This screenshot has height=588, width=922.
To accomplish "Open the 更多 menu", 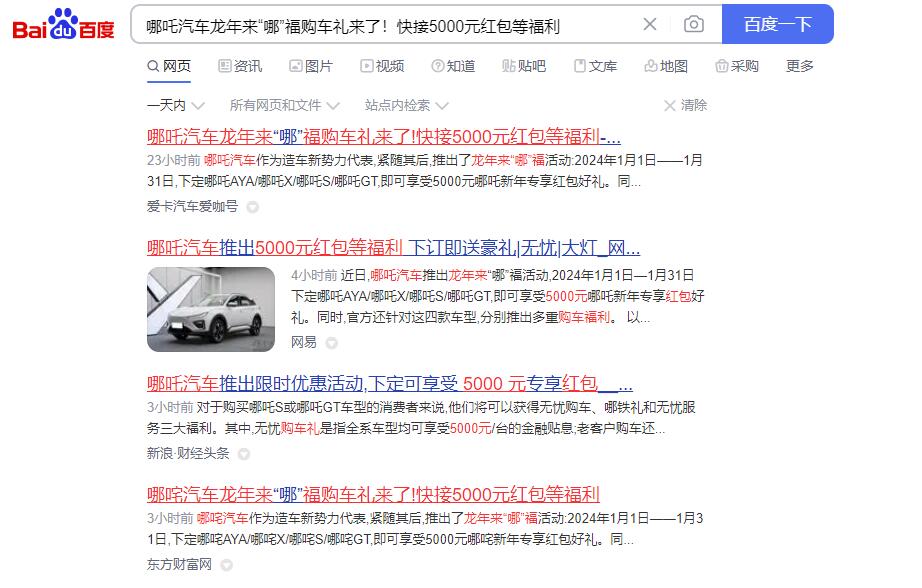I will coord(800,66).
